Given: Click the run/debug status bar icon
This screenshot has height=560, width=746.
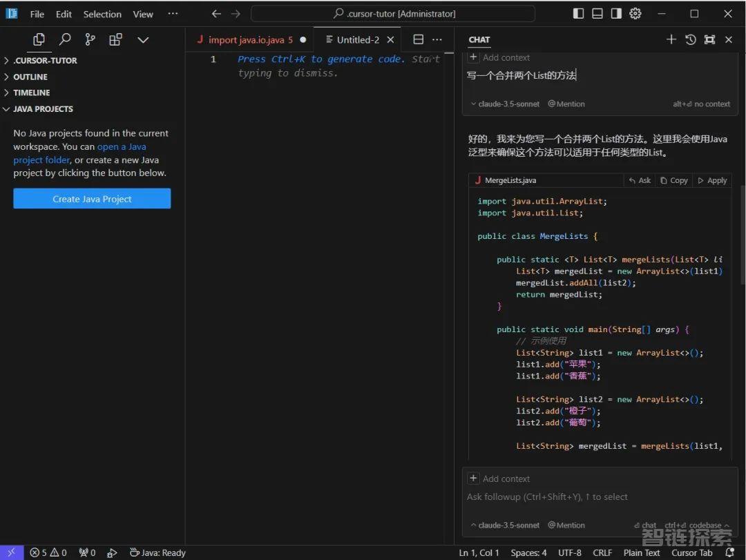Looking at the screenshot, I should coord(112,552).
